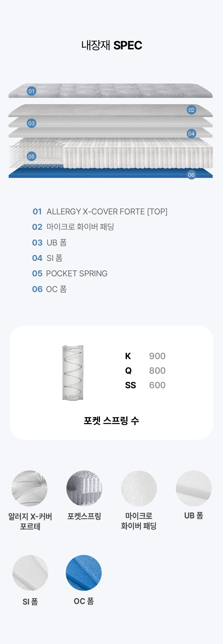Select the SI 폼 circle image

tap(30, 573)
